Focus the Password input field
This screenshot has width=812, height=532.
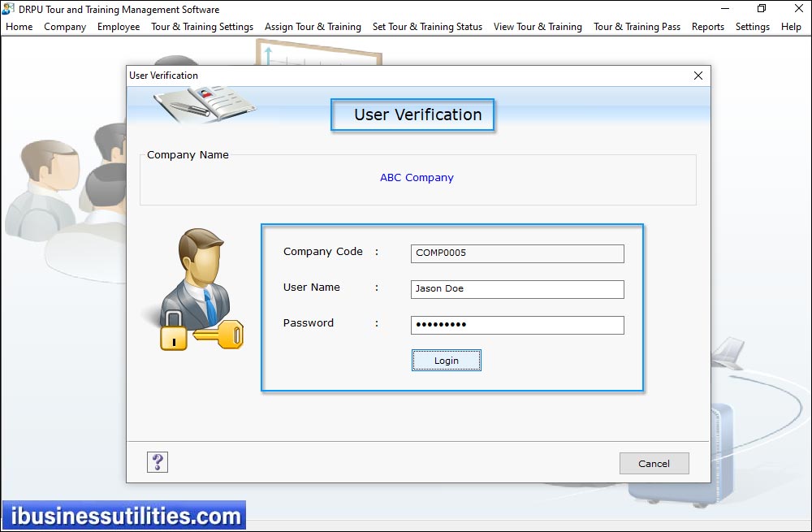(x=517, y=325)
